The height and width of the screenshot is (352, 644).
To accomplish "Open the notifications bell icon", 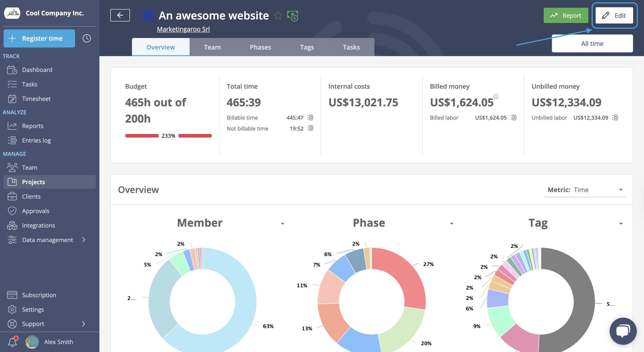I will click(13, 342).
